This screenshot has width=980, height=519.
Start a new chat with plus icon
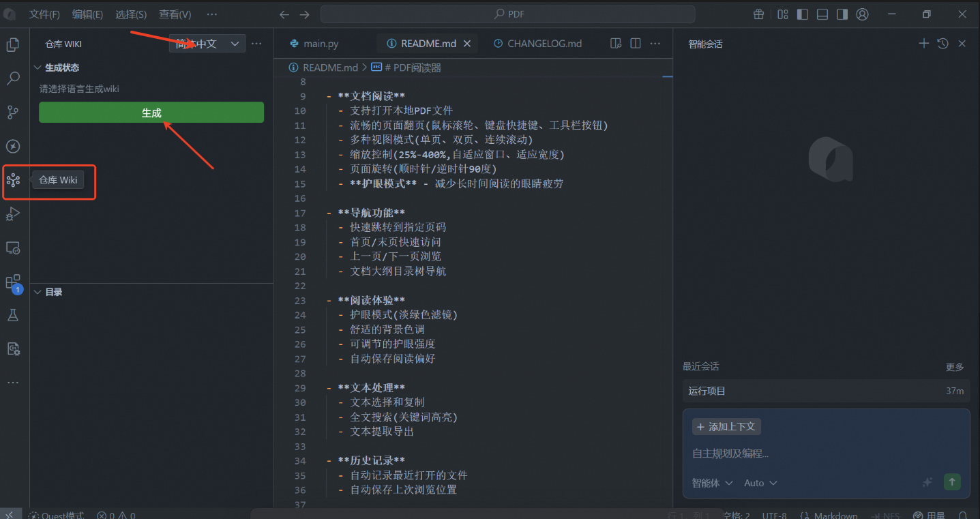click(x=924, y=44)
